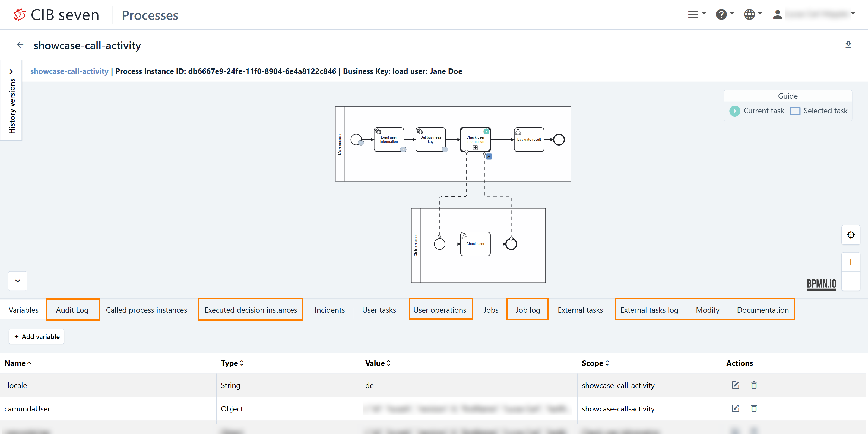868x434 pixels.
Task: Zoom out the diagram with minus
Action: pos(850,281)
